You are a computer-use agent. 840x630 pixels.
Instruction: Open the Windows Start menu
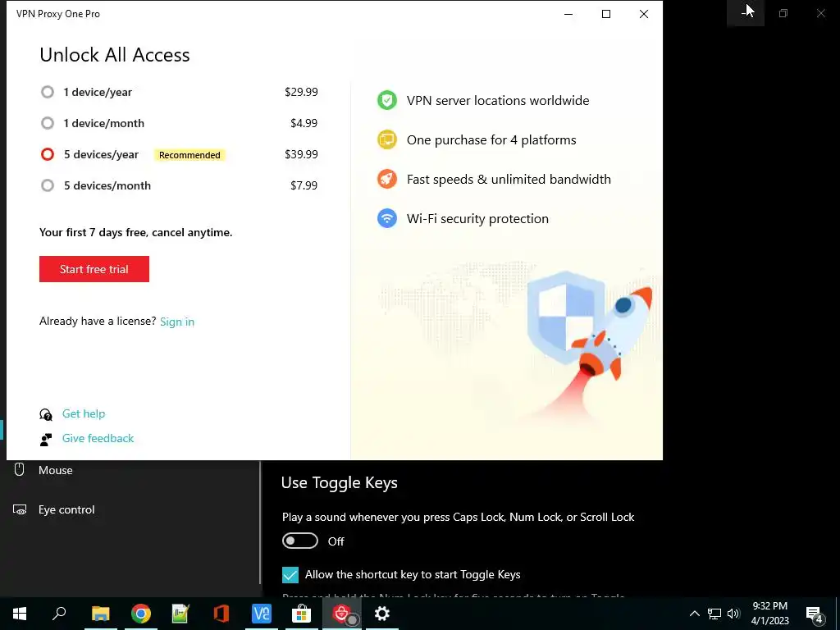tap(20, 614)
